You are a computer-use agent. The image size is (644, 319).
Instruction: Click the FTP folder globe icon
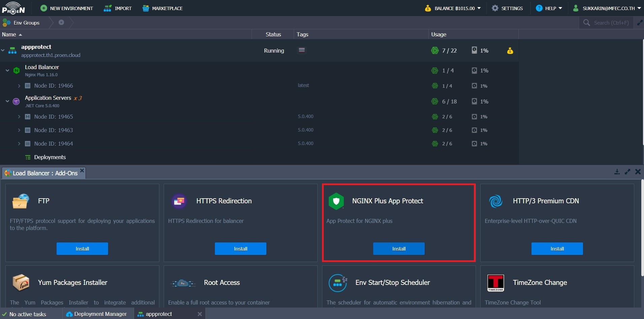(21, 201)
